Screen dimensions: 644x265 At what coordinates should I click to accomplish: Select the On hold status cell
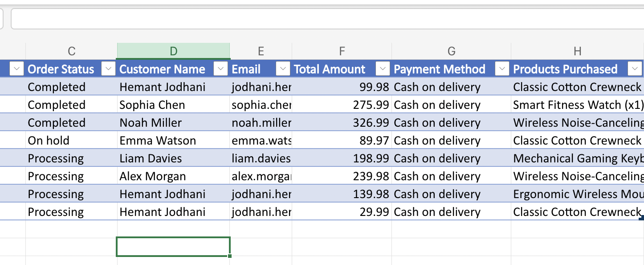click(x=71, y=141)
